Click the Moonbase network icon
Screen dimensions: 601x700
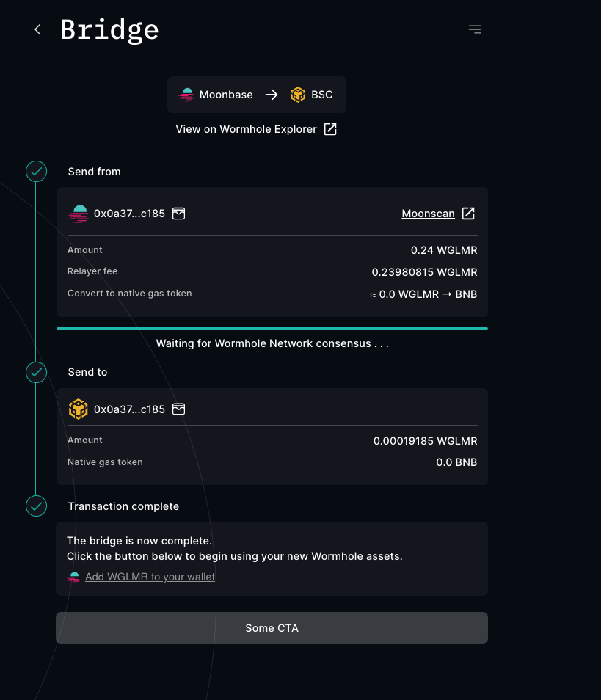pyautogui.click(x=186, y=94)
